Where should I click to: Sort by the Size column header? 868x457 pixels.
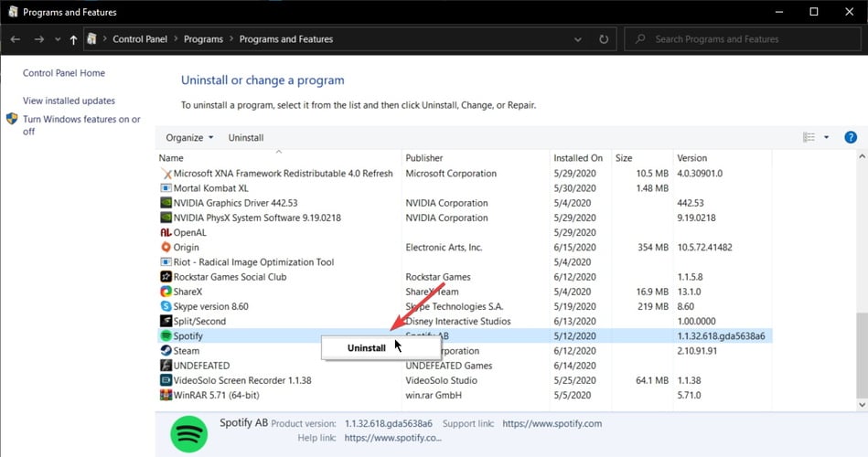624,158
